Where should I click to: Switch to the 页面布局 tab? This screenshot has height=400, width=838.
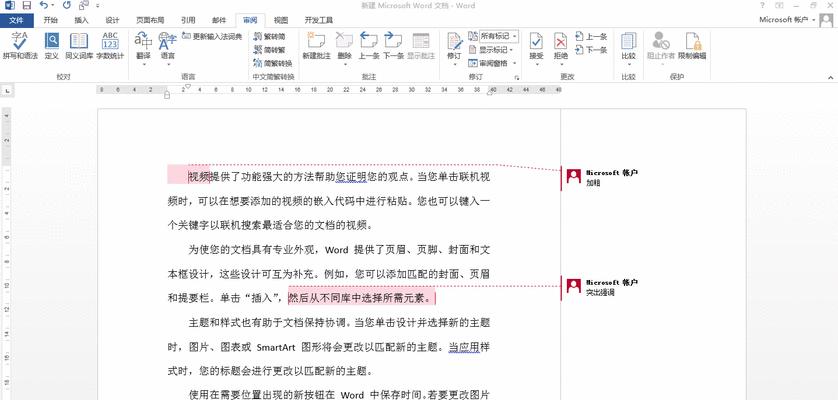point(150,20)
